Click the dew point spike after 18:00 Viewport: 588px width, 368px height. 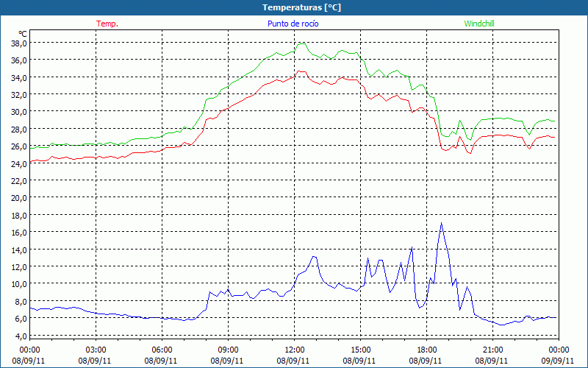tap(442, 223)
